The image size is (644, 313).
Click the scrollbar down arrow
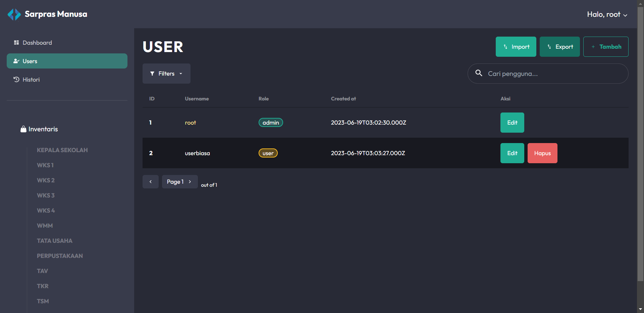pyautogui.click(x=641, y=309)
